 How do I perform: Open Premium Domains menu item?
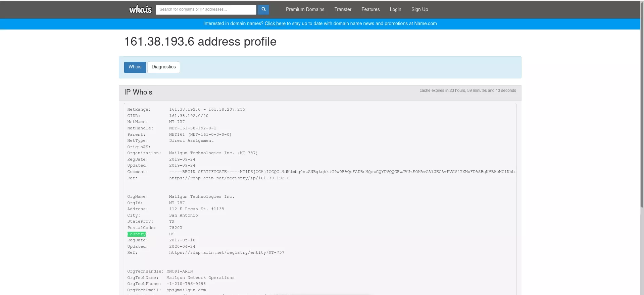(305, 9)
